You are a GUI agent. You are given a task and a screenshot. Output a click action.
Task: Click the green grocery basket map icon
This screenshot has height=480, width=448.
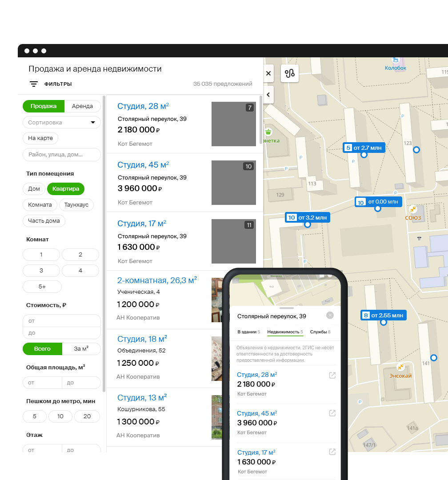[x=268, y=132]
